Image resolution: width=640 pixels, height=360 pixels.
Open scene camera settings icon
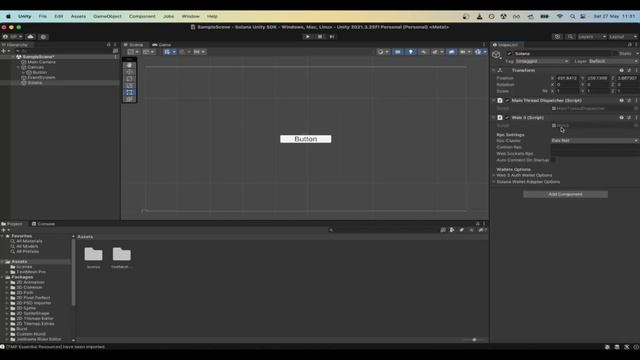click(x=464, y=52)
